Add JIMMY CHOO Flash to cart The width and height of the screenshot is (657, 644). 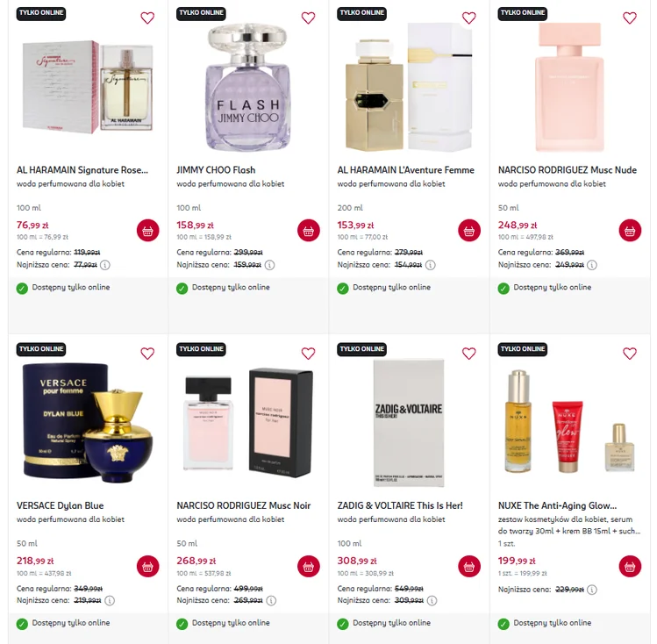pos(309,231)
